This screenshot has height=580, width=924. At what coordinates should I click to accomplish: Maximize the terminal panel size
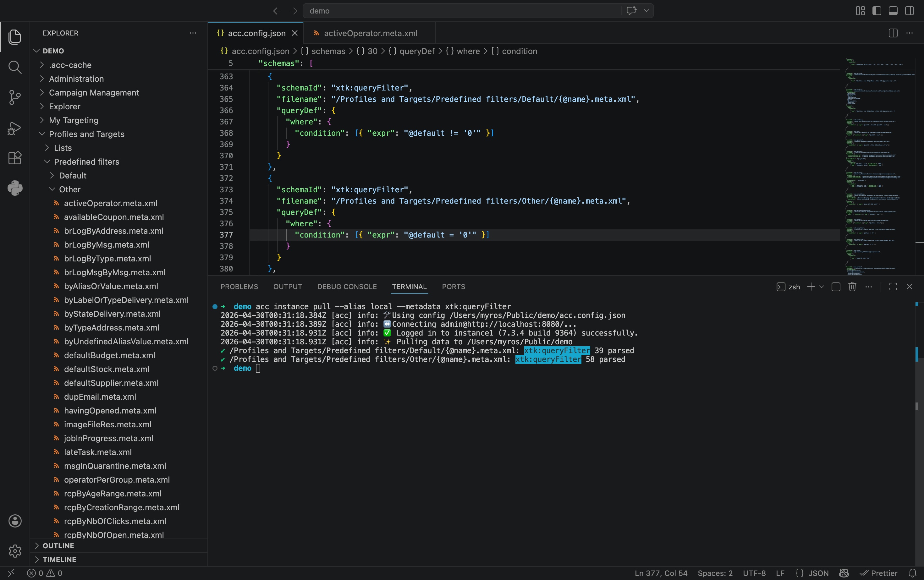(x=893, y=287)
